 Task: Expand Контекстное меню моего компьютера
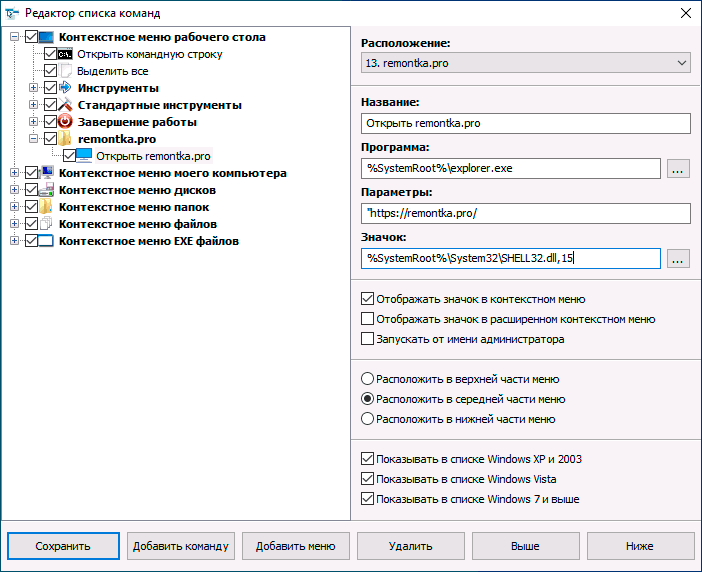14,172
